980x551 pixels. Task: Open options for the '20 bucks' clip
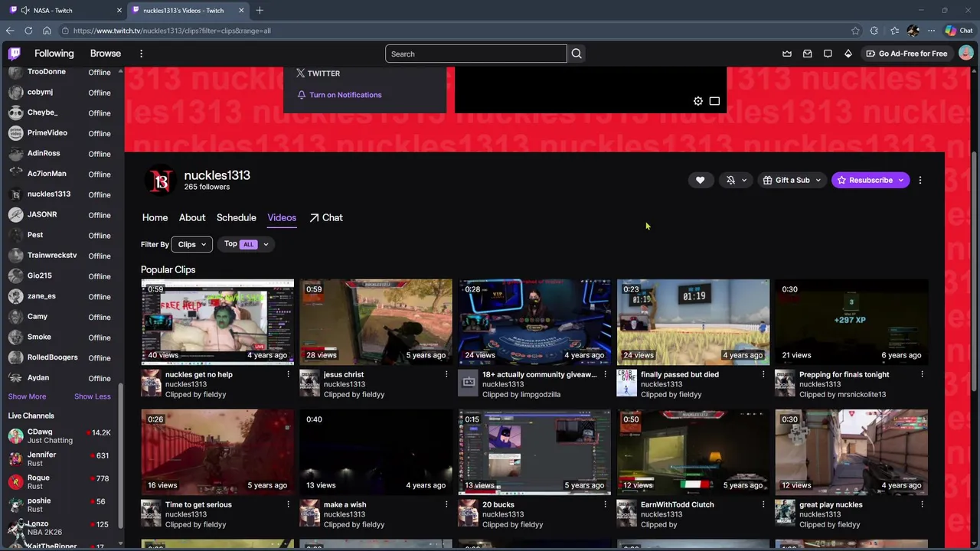pos(605,504)
